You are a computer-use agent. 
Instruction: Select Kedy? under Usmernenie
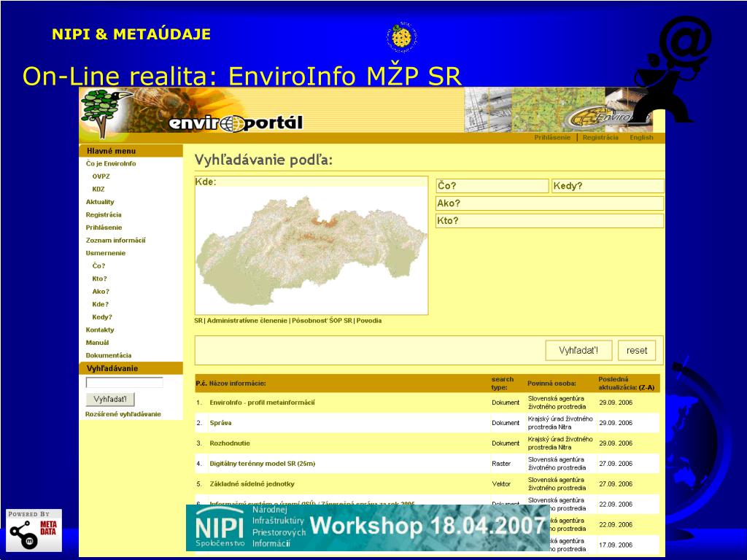[102, 317]
